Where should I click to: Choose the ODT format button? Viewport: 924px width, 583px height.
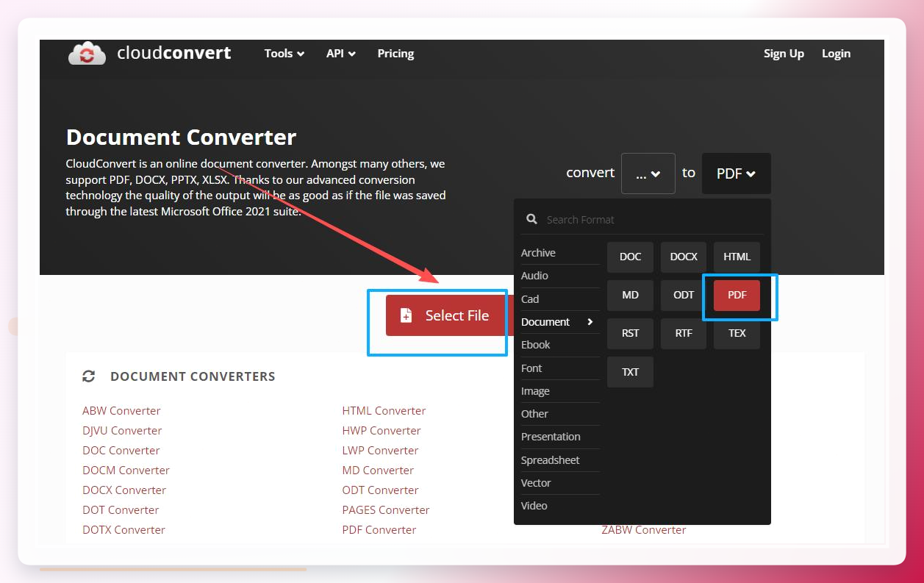point(684,295)
